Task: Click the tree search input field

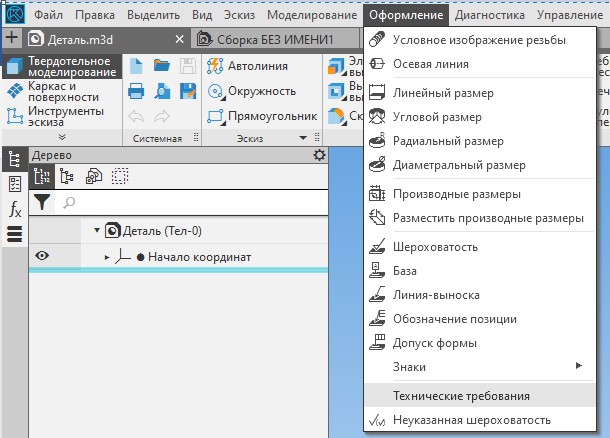Action: tap(191, 202)
